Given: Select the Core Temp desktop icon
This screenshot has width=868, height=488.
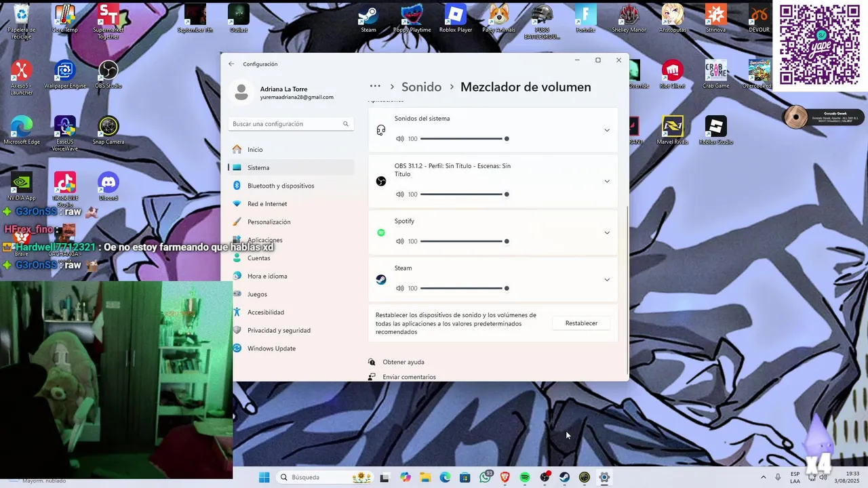Looking at the screenshot, I should (65, 19).
